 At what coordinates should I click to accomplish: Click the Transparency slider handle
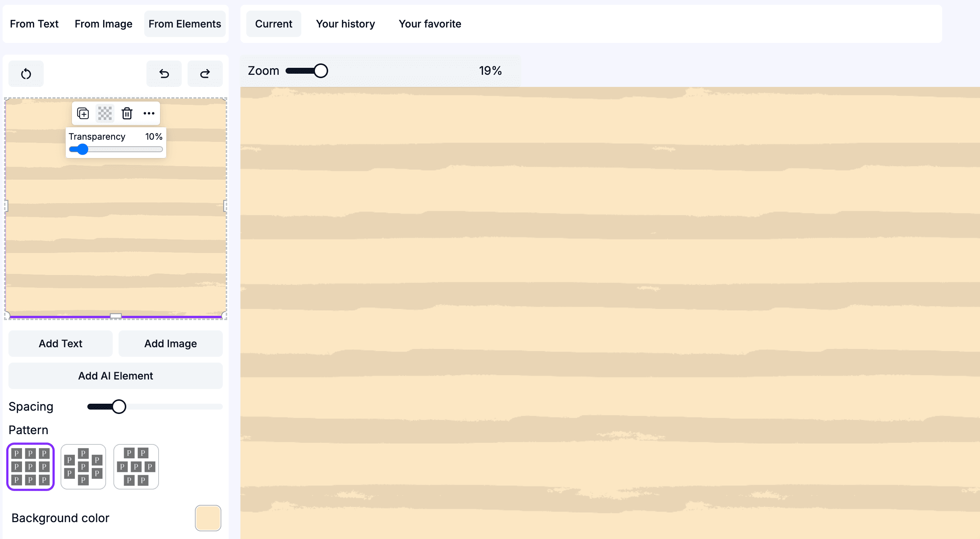tap(83, 149)
